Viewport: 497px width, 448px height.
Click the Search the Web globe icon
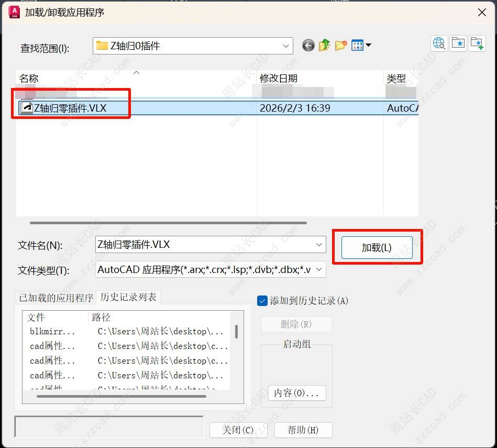point(439,43)
